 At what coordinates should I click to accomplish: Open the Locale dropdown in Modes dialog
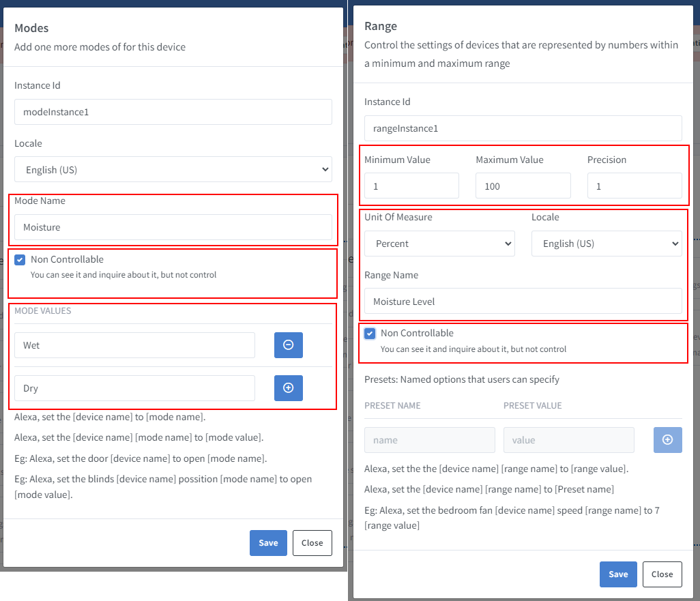(x=173, y=170)
